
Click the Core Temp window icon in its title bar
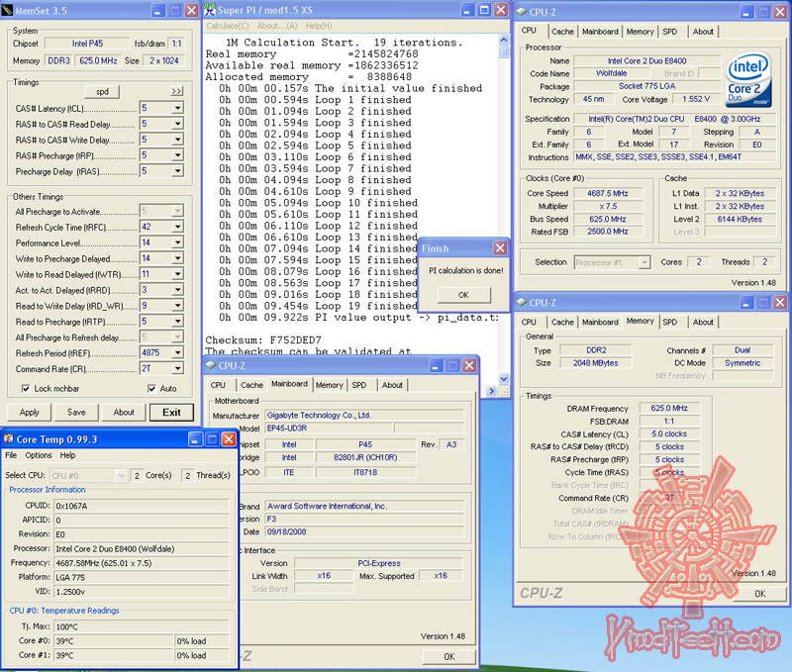[8, 440]
